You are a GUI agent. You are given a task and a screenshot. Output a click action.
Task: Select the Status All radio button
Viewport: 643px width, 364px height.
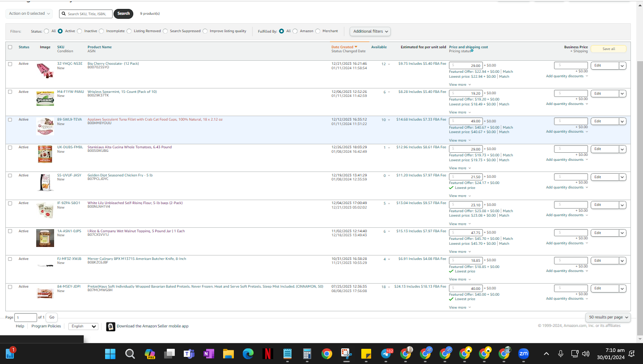47,31
